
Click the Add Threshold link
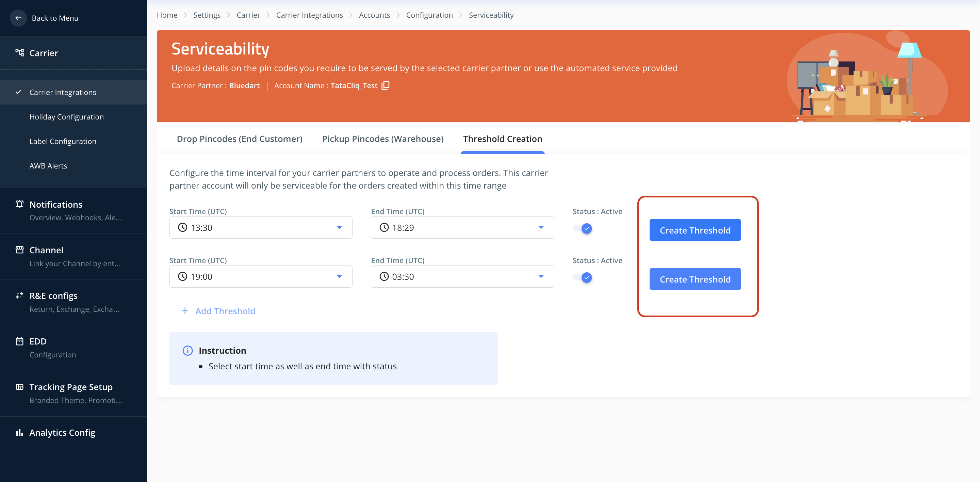click(225, 311)
